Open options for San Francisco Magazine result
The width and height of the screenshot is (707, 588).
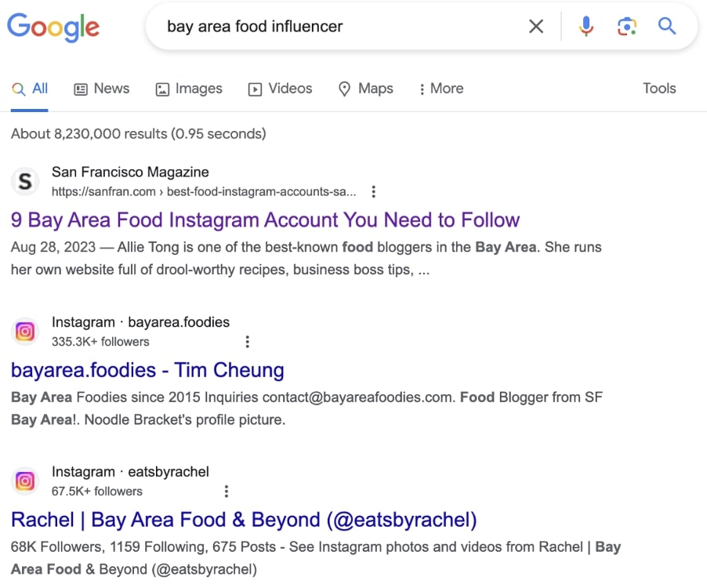click(x=374, y=191)
